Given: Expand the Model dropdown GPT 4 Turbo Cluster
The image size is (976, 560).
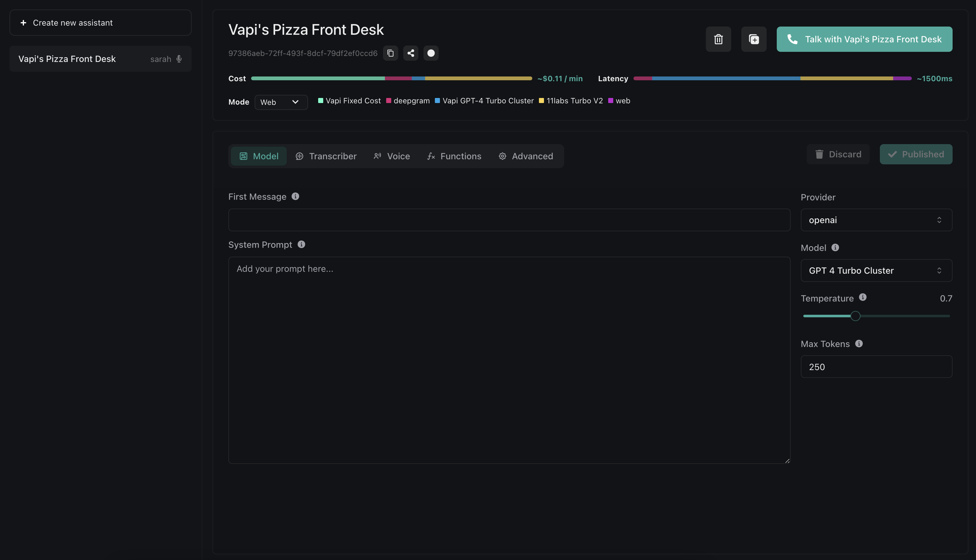Looking at the screenshot, I should click(x=876, y=271).
